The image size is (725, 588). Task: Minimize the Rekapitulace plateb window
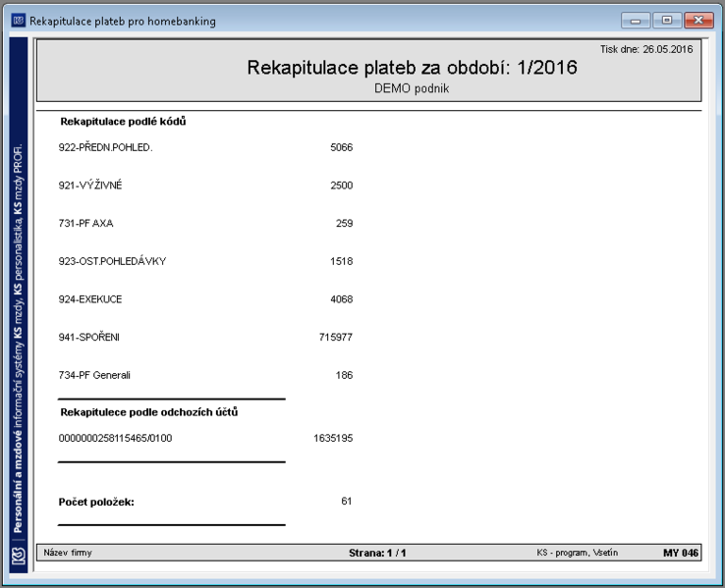point(636,21)
